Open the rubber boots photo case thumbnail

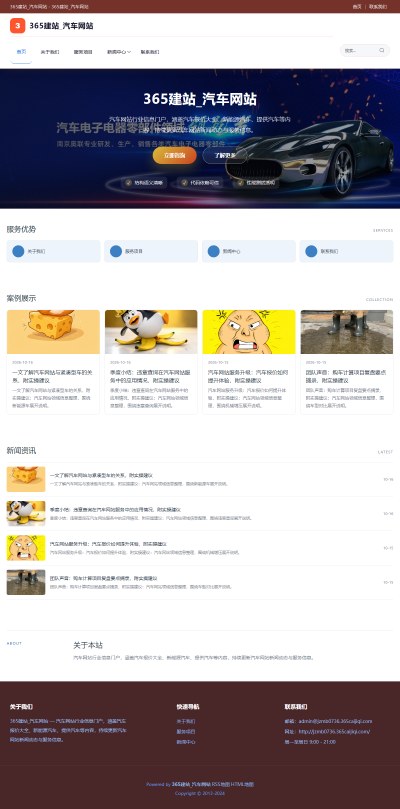click(x=347, y=332)
